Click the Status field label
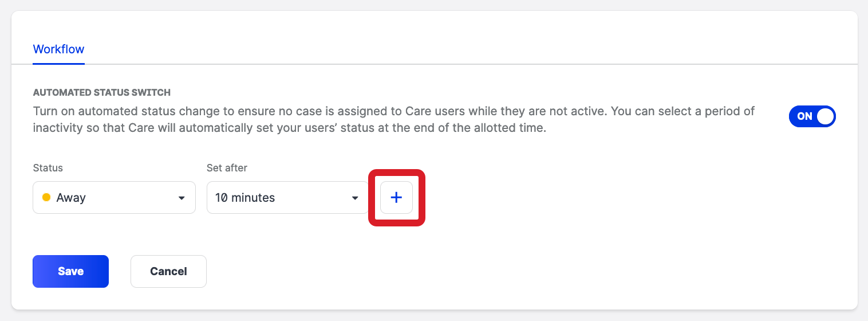Screen dimensions: 868x321 (x=48, y=168)
